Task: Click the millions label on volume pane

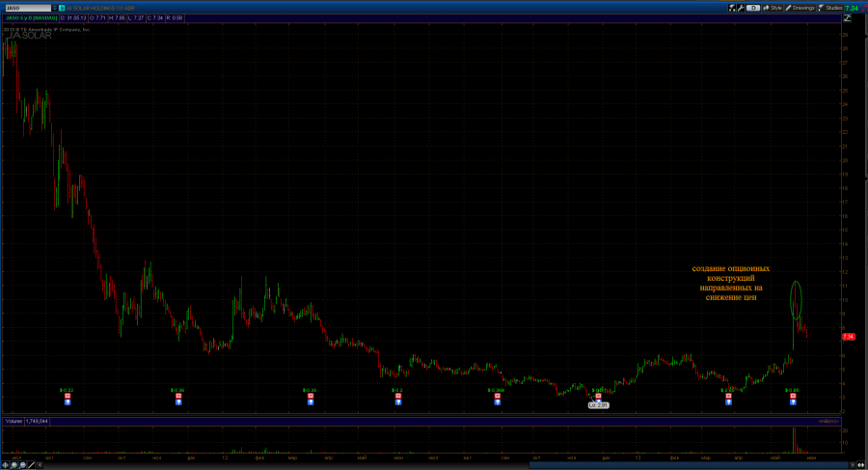Action: point(828,421)
